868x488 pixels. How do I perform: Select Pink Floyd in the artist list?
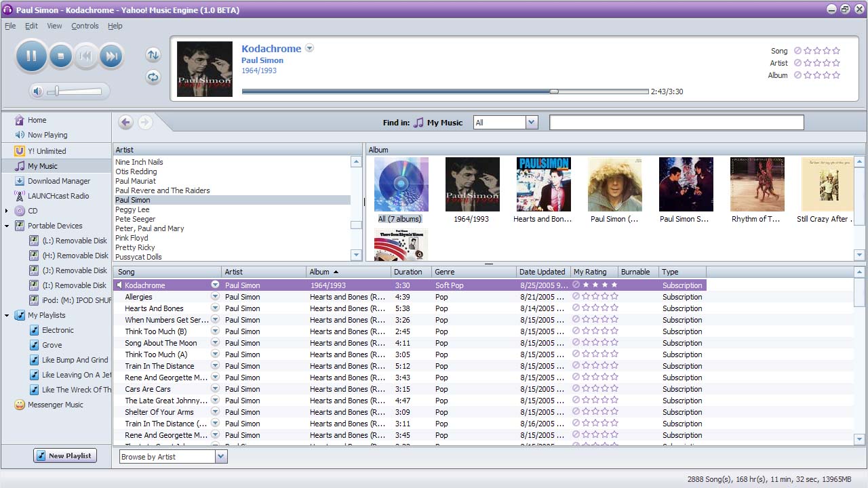(132, 238)
